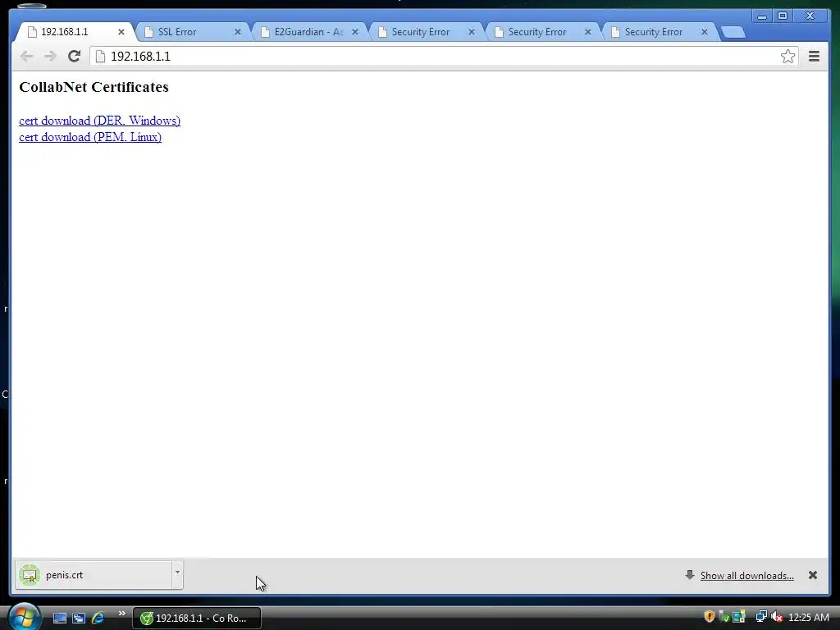The width and height of the screenshot is (840, 630).
Task: Close the E2Guardian tab
Action: tap(354, 32)
